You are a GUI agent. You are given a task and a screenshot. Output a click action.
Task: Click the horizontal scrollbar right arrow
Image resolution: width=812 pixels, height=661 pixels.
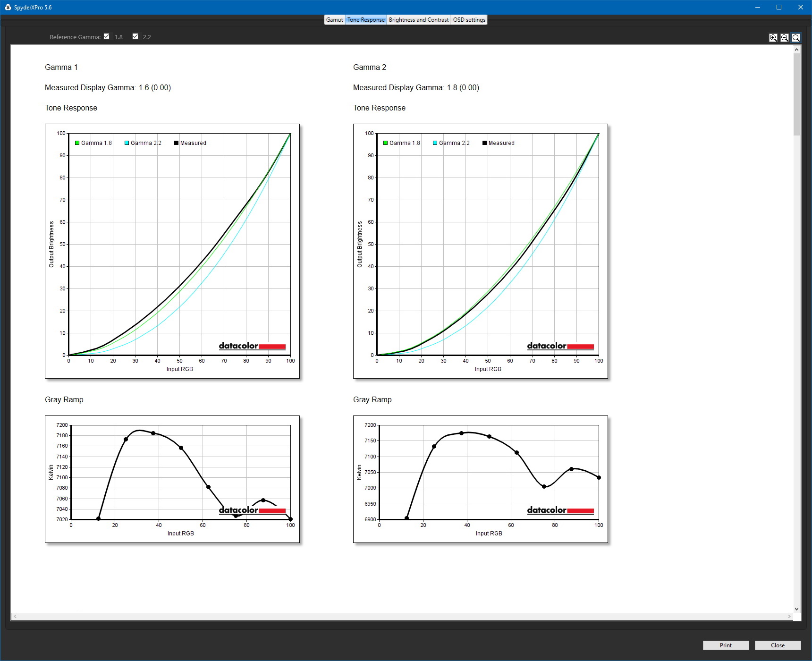coord(789,617)
